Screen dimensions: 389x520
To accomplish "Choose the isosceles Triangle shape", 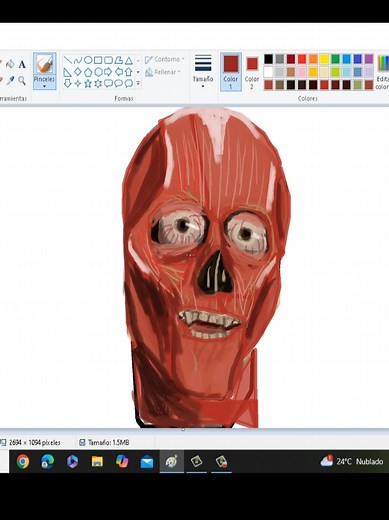I will coord(129,60).
